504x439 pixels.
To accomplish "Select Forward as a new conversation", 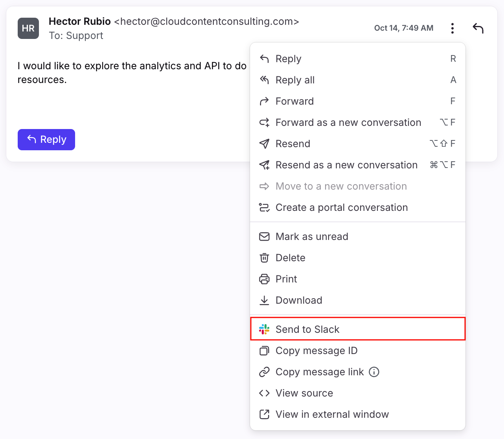I will coord(348,122).
